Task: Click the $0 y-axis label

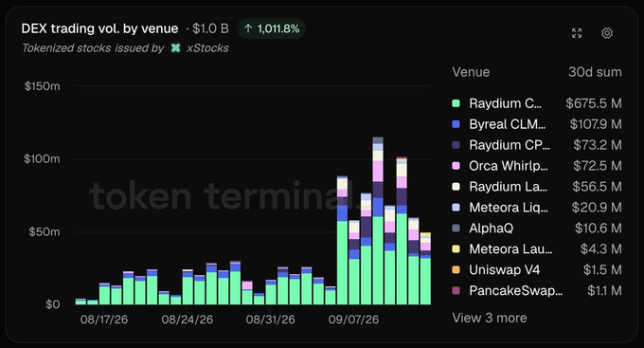Action: 53,304
